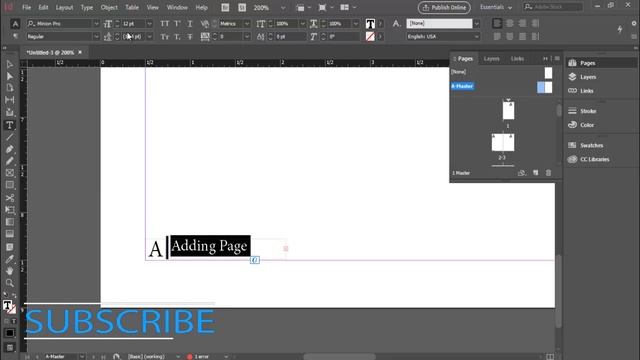Select the Direct Selection tool
This screenshot has width=640, height=360.
click(x=9, y=76)
